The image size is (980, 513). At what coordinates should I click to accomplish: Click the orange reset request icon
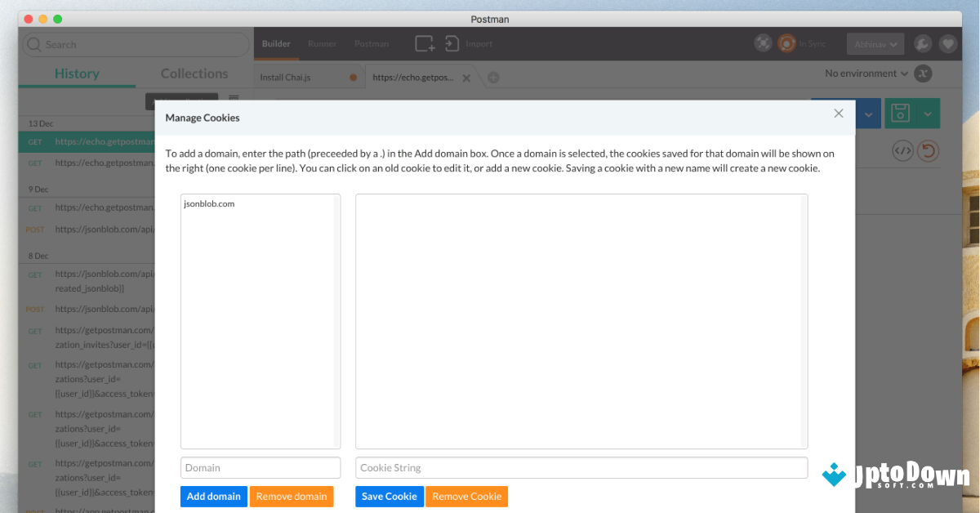[x=928, y=150]
